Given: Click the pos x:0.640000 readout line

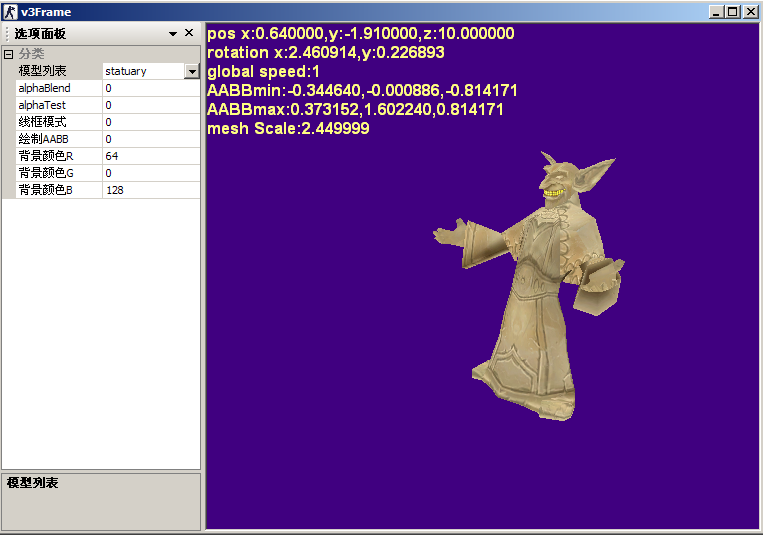Looking at the screenshot, I should click(361, 34).
